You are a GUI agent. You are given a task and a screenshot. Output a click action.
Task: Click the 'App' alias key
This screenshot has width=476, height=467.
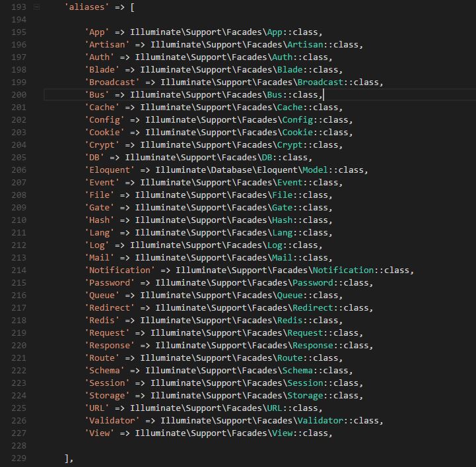[97, 32]
